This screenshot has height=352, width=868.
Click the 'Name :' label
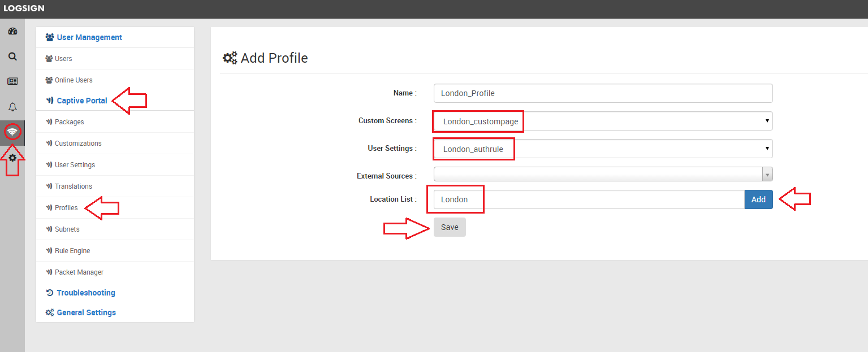pos(405,93)
